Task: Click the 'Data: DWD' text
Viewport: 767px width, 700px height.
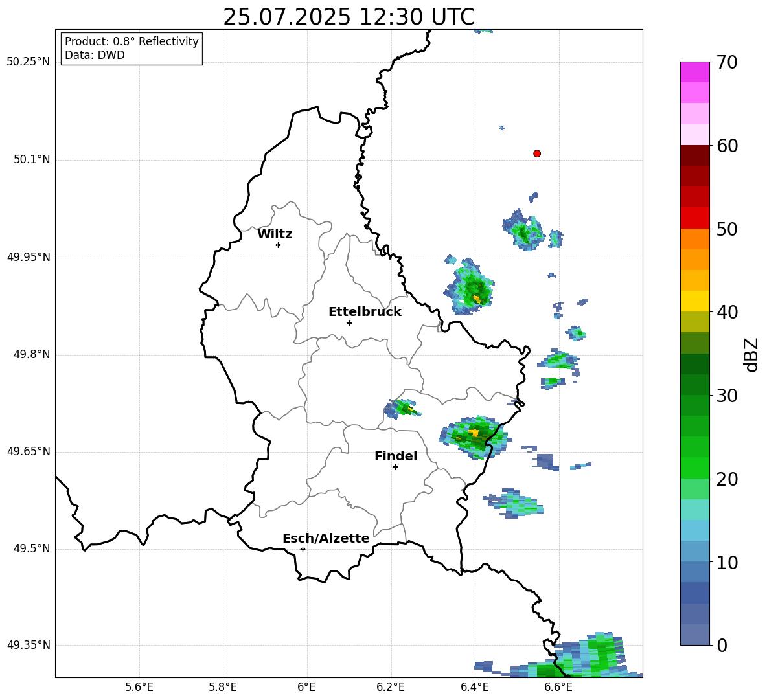Action: point(95,55)
